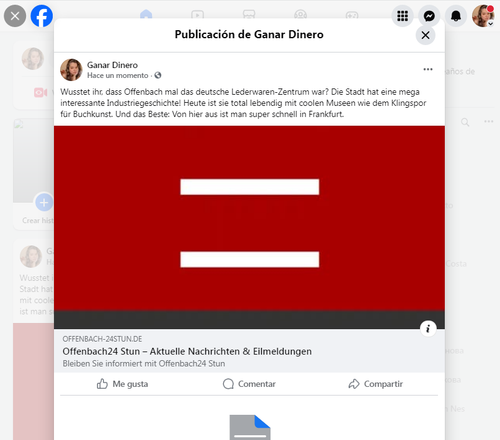Open the account profile menu
Image resolution: width=500 pixels, height=440 pixels.
pyautogui.click(x=483, y=16)
